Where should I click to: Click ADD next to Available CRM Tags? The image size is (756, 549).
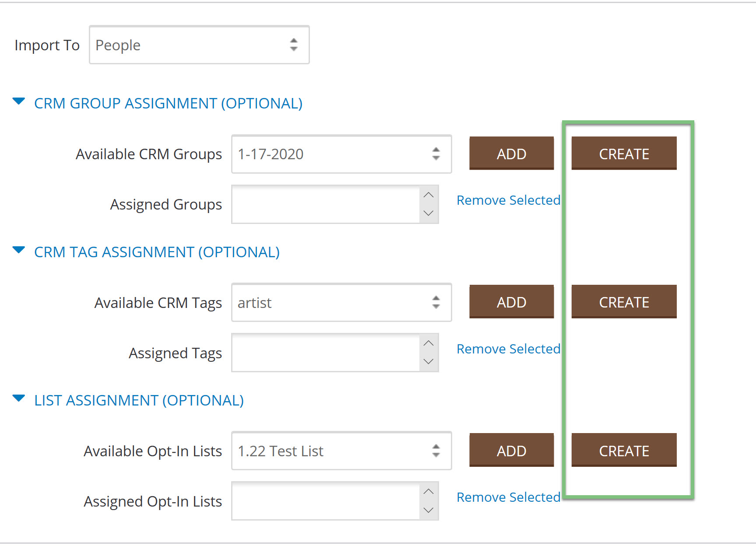[x=512, y=302]
